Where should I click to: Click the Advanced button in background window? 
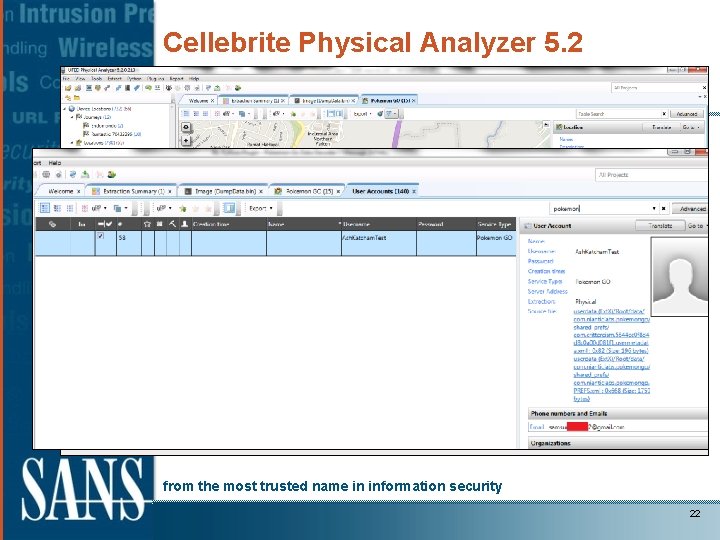686,113
